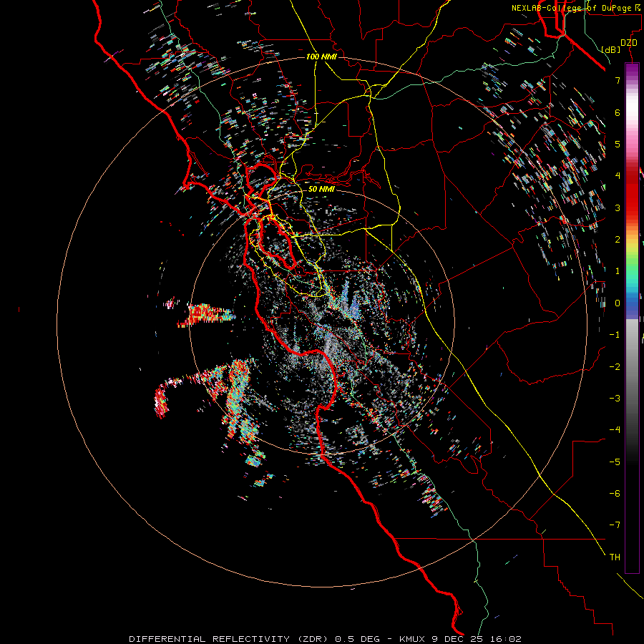Screen dimensions: 644x644
Task: Click the 7 value on the color scale
Action: click(618, 80)
